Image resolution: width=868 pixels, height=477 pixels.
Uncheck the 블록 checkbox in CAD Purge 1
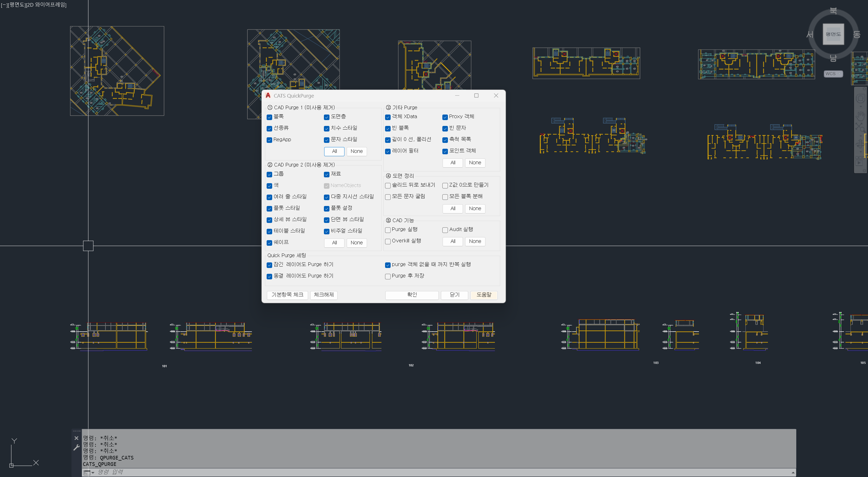click(x=269, y=117)
